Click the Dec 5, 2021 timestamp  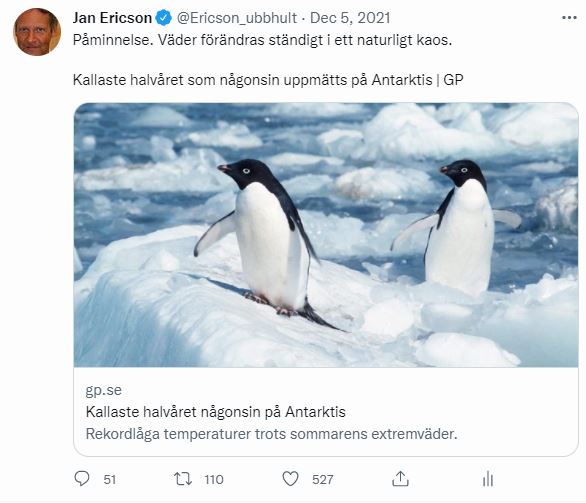click(350, 18)
